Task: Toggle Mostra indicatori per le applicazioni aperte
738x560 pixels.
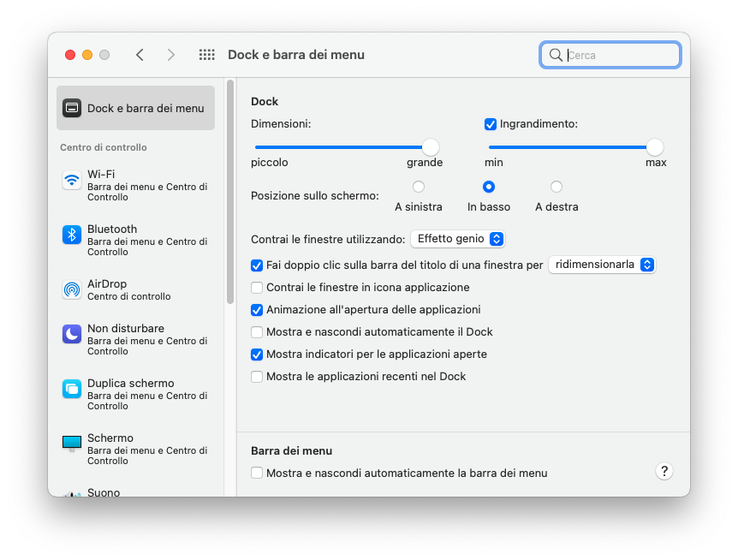Action: (x=257, y=354)
